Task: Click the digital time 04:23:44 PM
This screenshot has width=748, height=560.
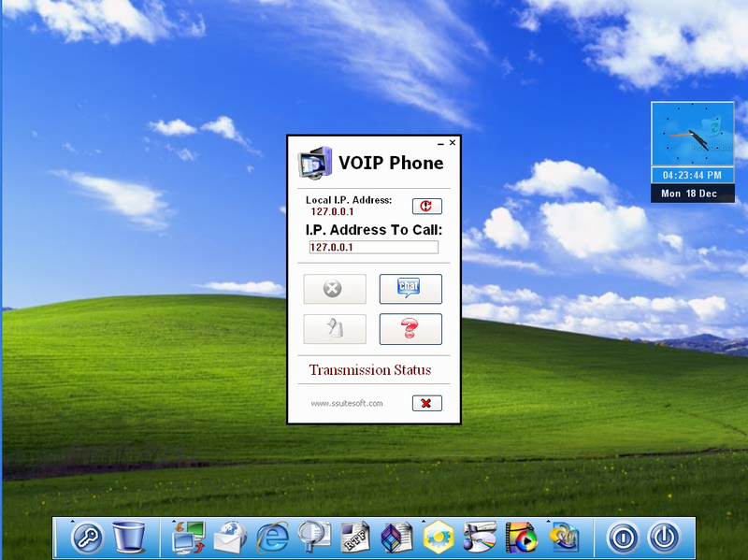Action: click(693, 175)
